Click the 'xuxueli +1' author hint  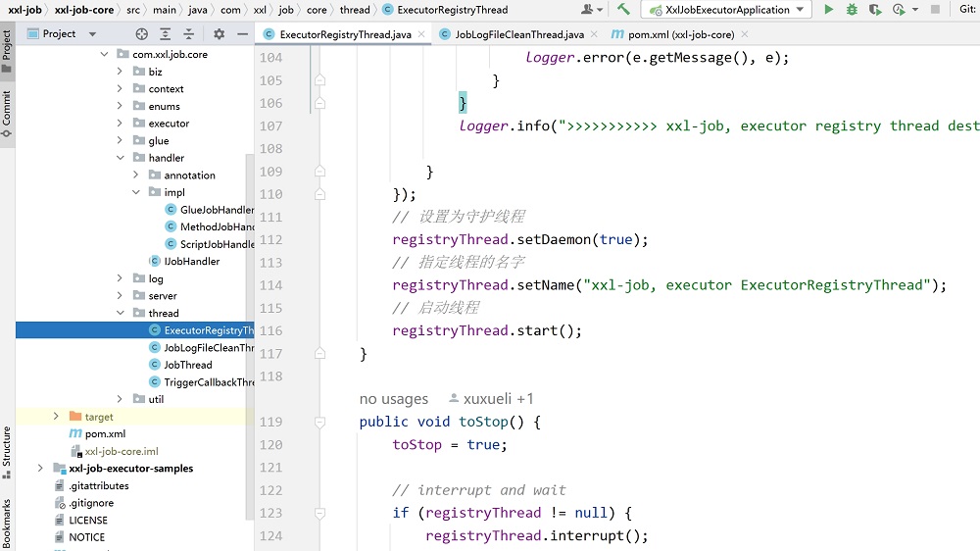click(491, 399)
